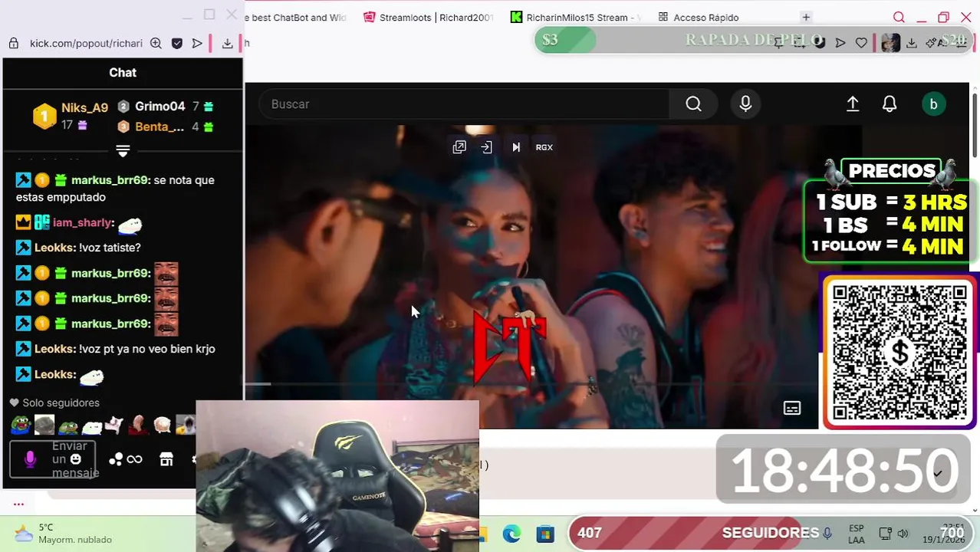Select Benta_ in the leaderboard
Viewport: 980px width, 552px height.
point(159,127)
